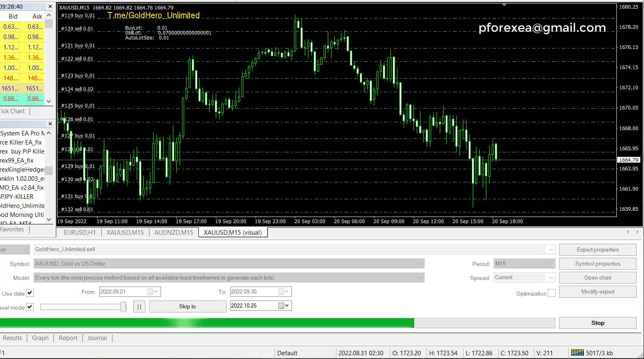The image size is (644, 359).
Task: Click the Navigator vertical scrollbar thumb
Action: pyautogui.click(x=49, y=170)
